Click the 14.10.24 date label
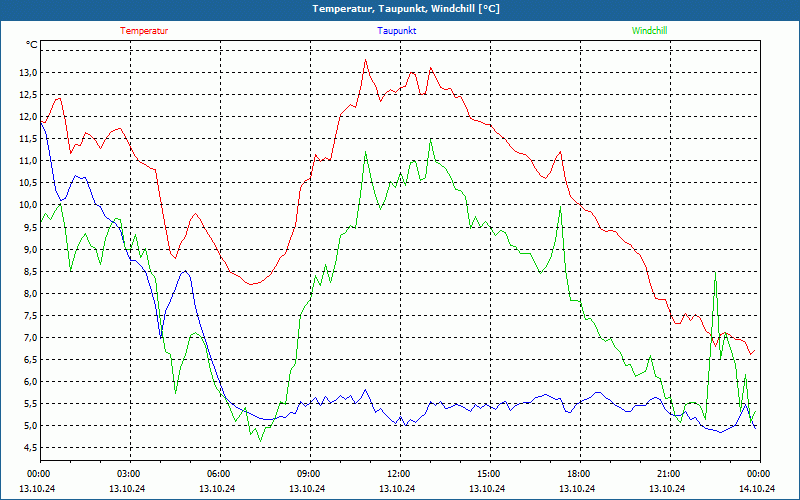 tap(757, 488)
